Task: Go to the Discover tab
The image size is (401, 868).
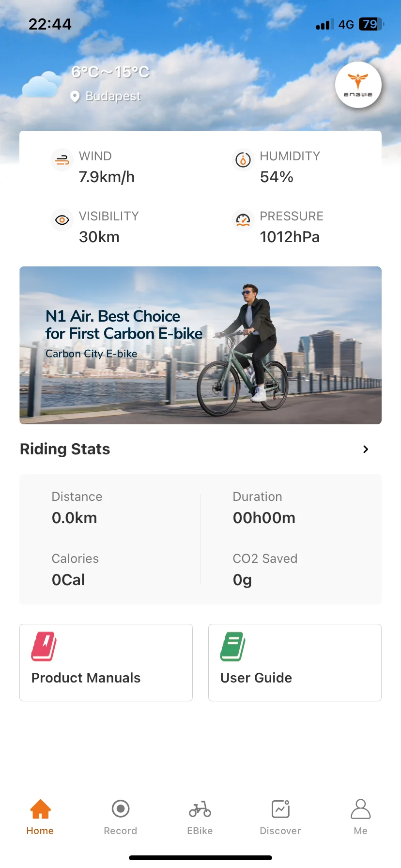Action: coord(280,817)
